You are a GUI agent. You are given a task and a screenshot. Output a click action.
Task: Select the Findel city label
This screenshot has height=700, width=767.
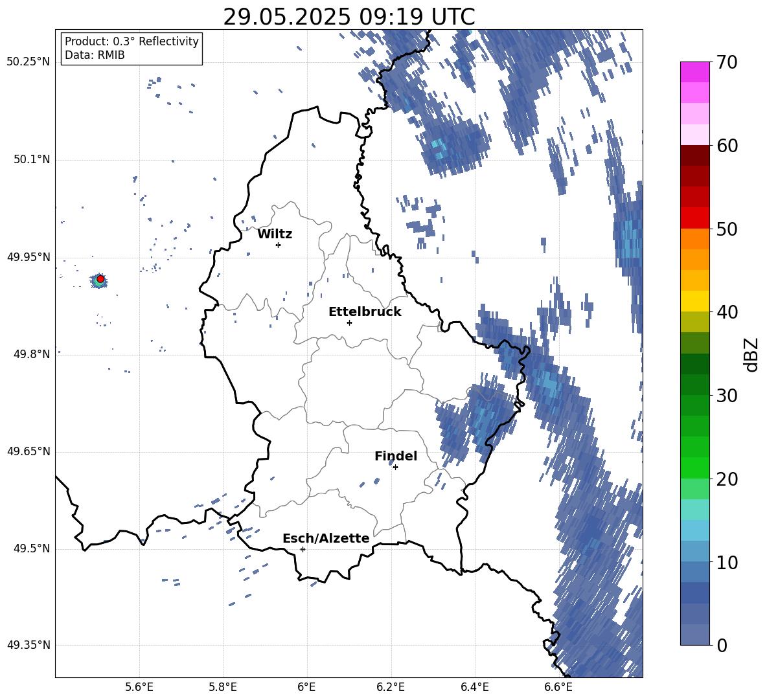(396, 456)
